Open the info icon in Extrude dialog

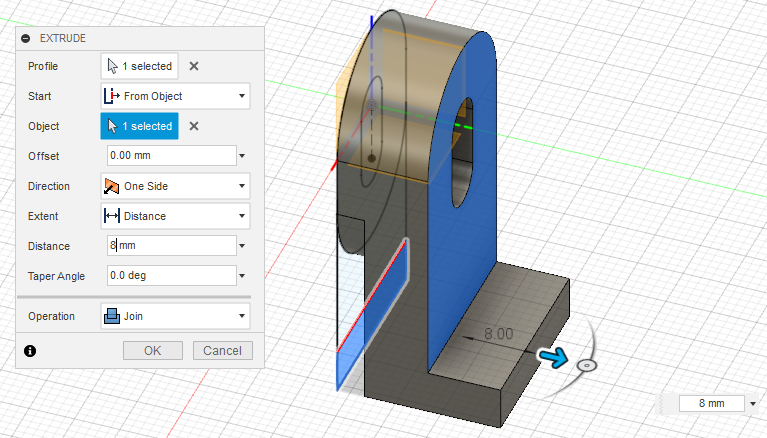30,351
